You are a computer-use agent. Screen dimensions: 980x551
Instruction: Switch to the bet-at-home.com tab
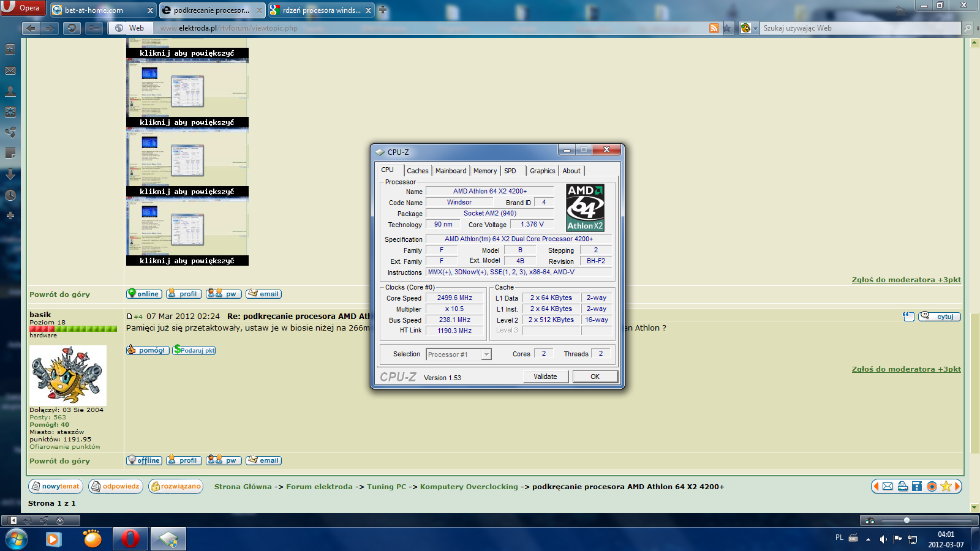(x=102, y=10)
